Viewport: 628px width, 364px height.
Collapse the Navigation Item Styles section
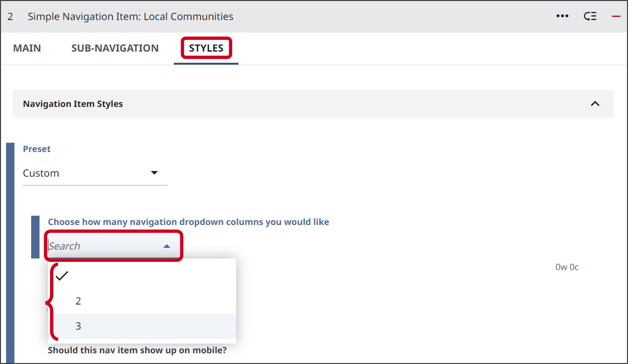(x=595, y=104)
